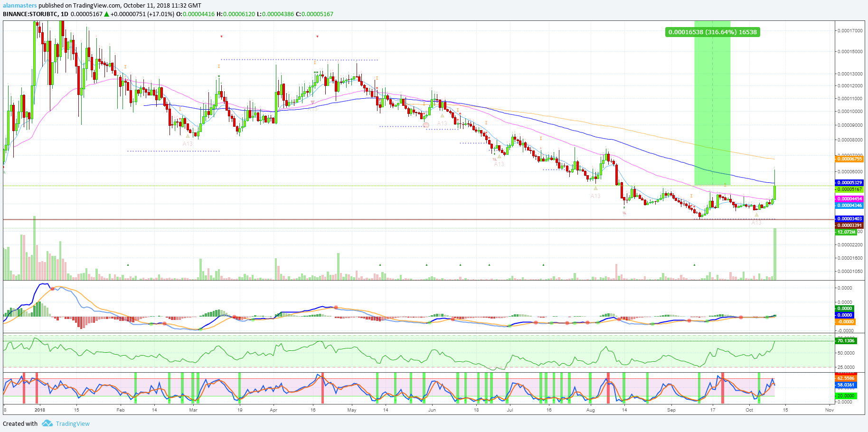Click the +17.01% change value in header
Image resolution: width=868 pixels, height=432 pixels.
161,14
